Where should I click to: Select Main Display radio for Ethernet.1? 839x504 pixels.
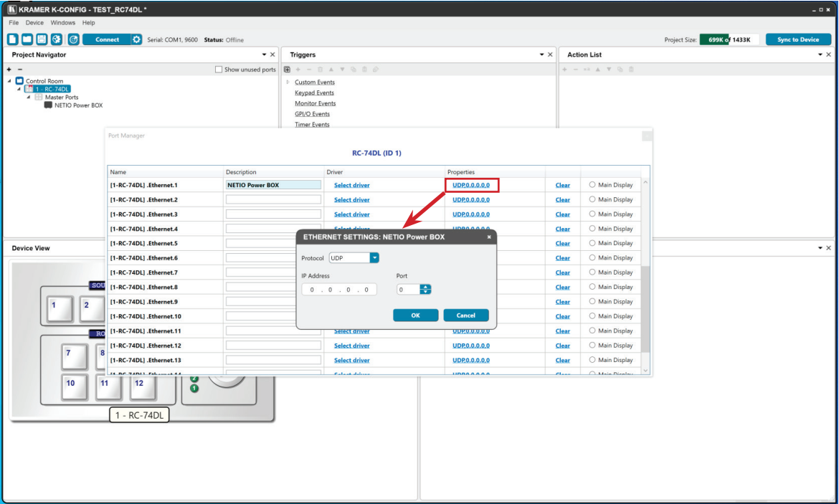[592, 184]
